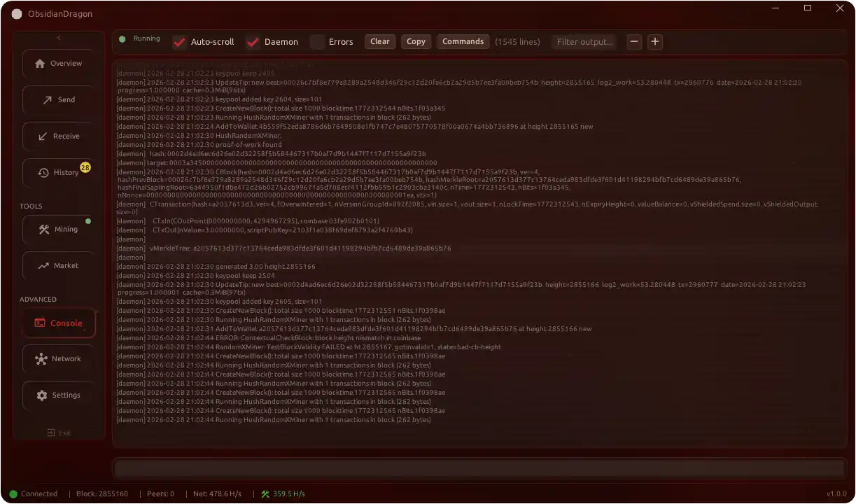856x504 pixels.
Task: Click the Mining pickaxe icon
Action: coord(44,230)
